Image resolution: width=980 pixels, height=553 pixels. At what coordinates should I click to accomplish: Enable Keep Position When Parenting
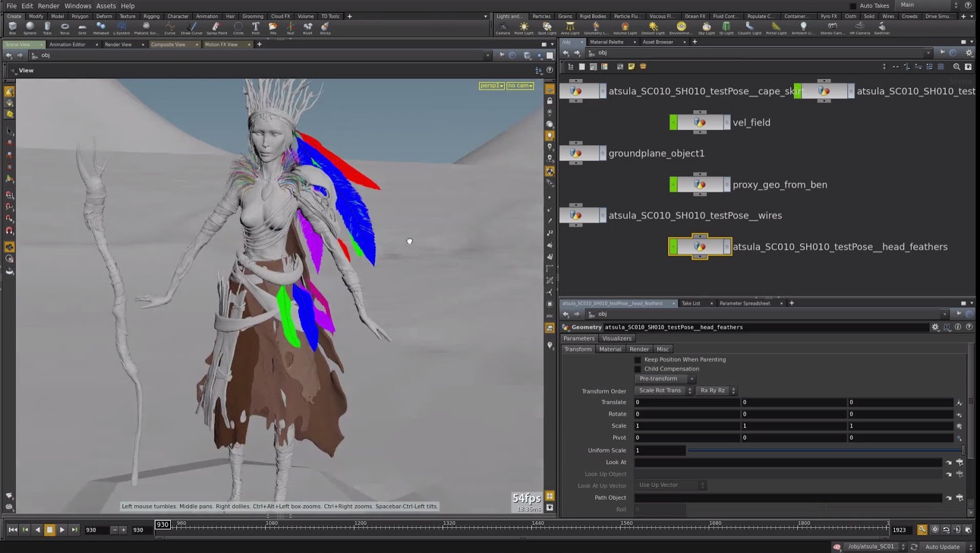[638, 359]
